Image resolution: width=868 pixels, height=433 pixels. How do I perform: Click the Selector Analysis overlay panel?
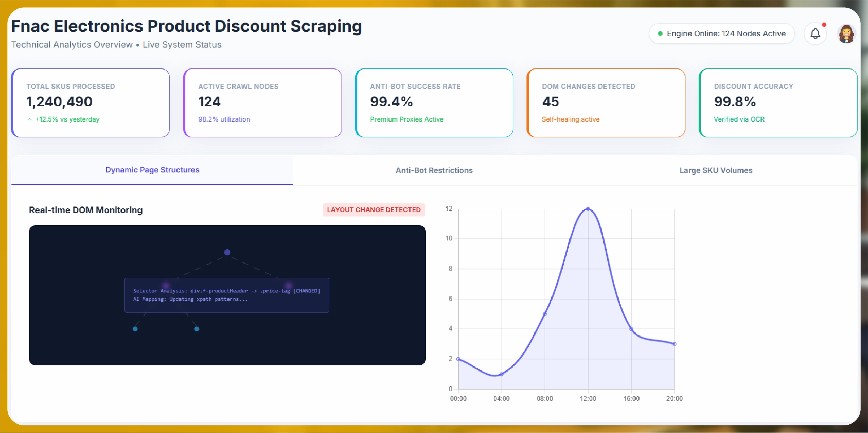[x=227, y=295]
